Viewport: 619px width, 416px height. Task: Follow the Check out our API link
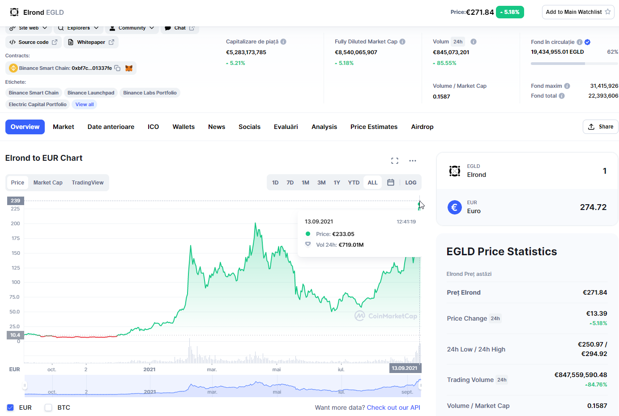coord(393,407)
